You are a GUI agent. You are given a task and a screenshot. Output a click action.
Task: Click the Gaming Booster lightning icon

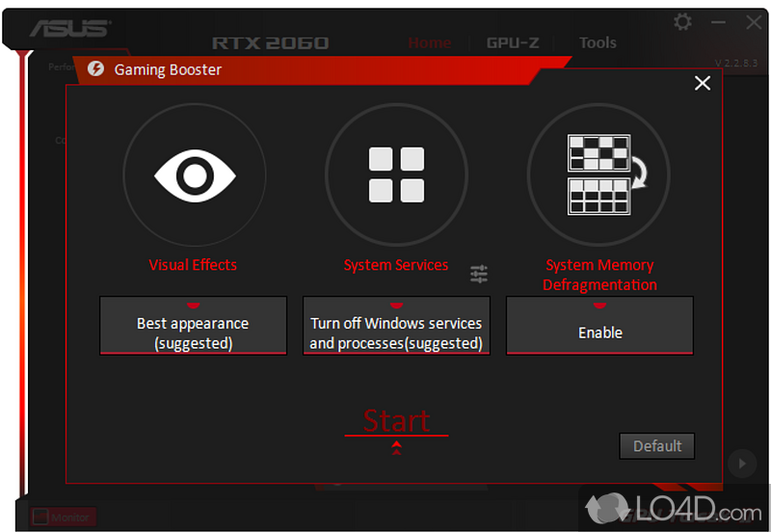(x=95, y=68)
